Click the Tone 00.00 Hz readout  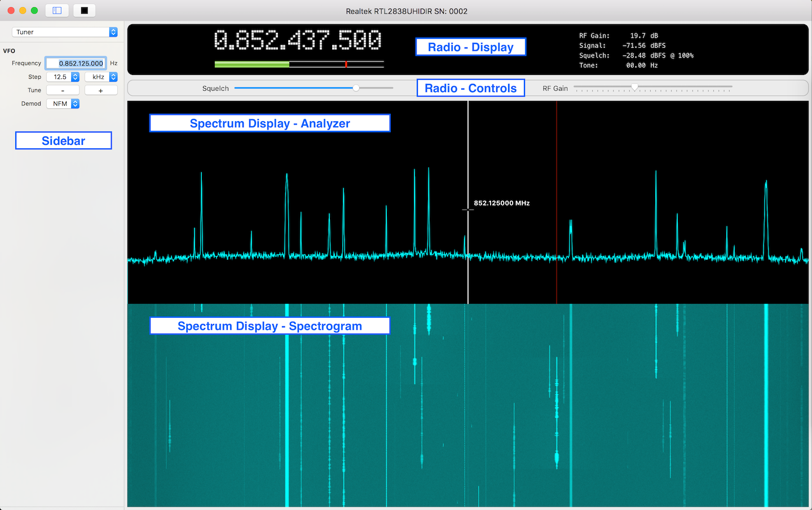[x=619, y=65]
